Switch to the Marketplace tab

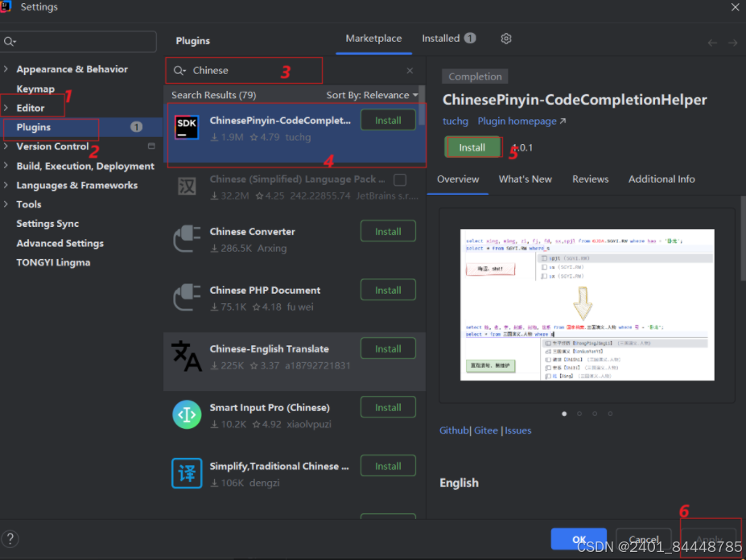[x=373, y=39]
